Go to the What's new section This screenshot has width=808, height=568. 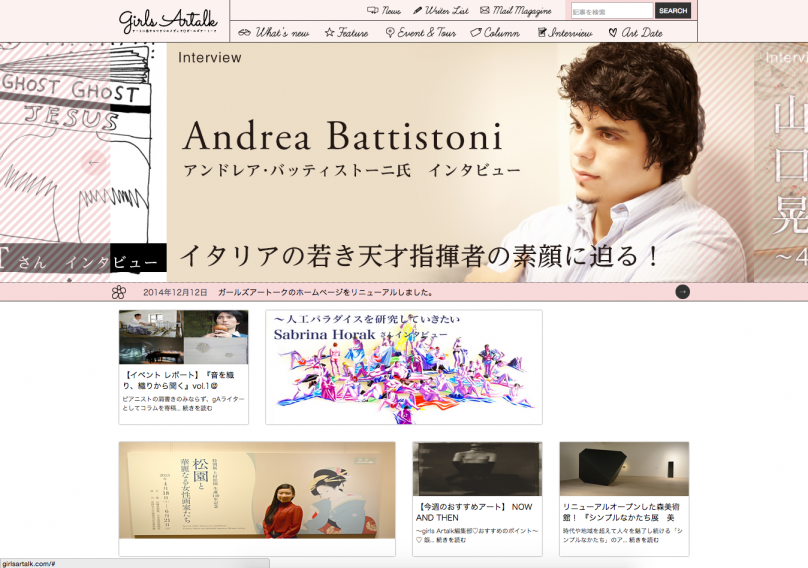click(282, 33)
